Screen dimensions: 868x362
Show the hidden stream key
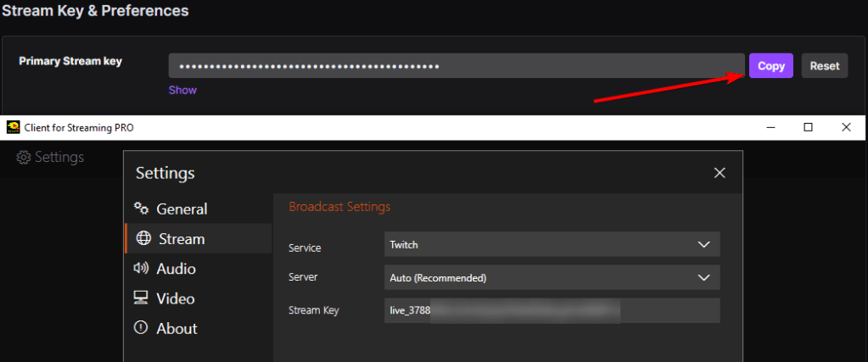tap(182, 90)
